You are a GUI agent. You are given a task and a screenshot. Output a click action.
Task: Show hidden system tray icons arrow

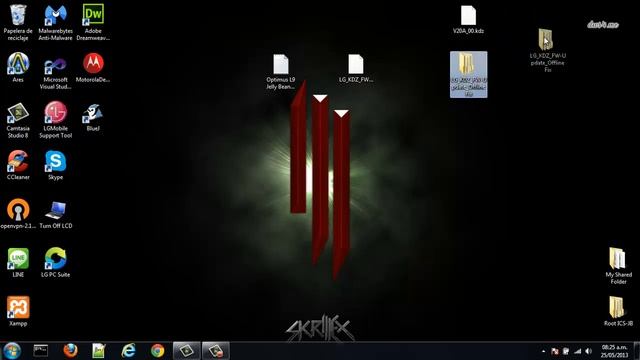(x=543, y=351)
